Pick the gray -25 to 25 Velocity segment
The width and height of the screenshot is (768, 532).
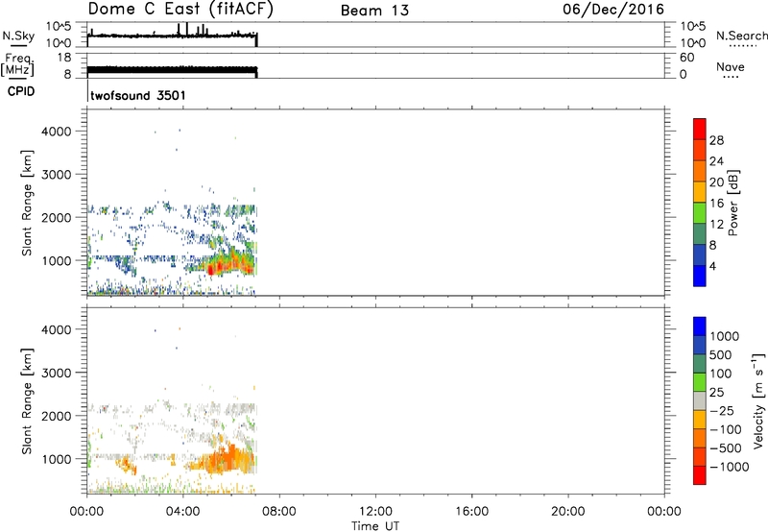point(700,401)
